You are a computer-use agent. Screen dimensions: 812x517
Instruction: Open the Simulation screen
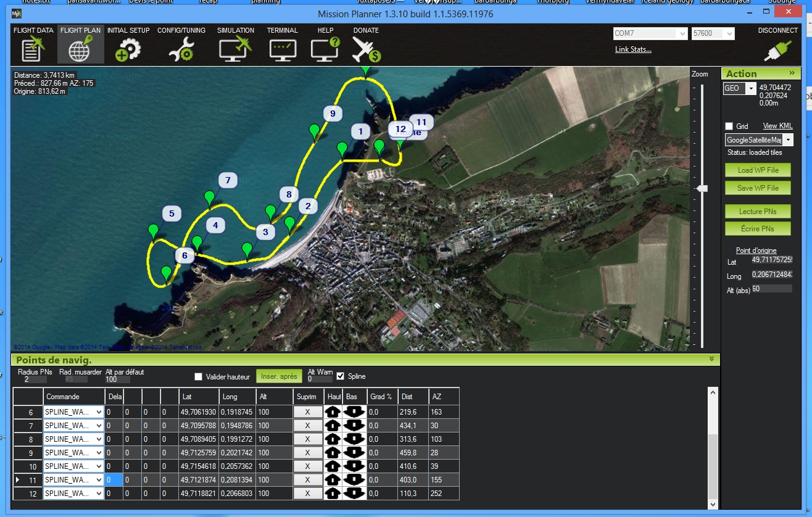tap(236, 44)
